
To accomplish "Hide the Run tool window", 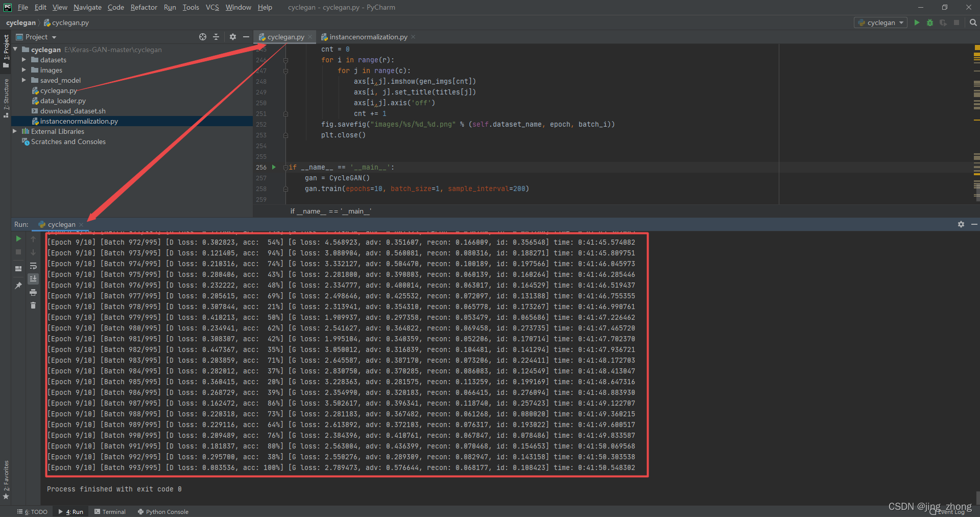I will coord(974,224).
